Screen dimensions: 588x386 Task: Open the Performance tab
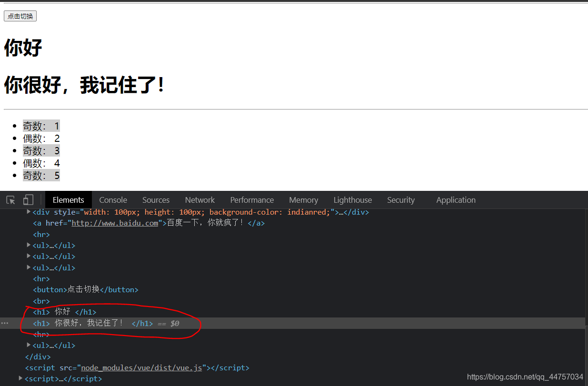point(252,200)
